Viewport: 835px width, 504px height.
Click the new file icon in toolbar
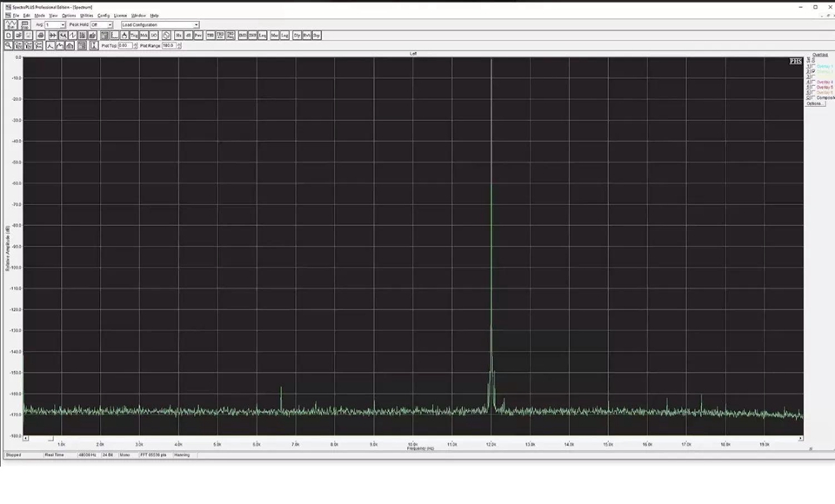pos(9,36)
